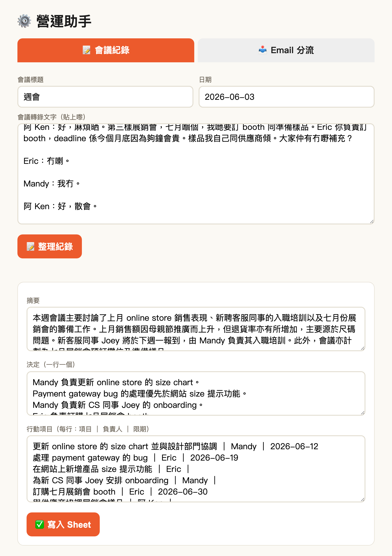
Task: Click the memo icon on 會議紀錄 tab
Action: click(x=87, y=50)
